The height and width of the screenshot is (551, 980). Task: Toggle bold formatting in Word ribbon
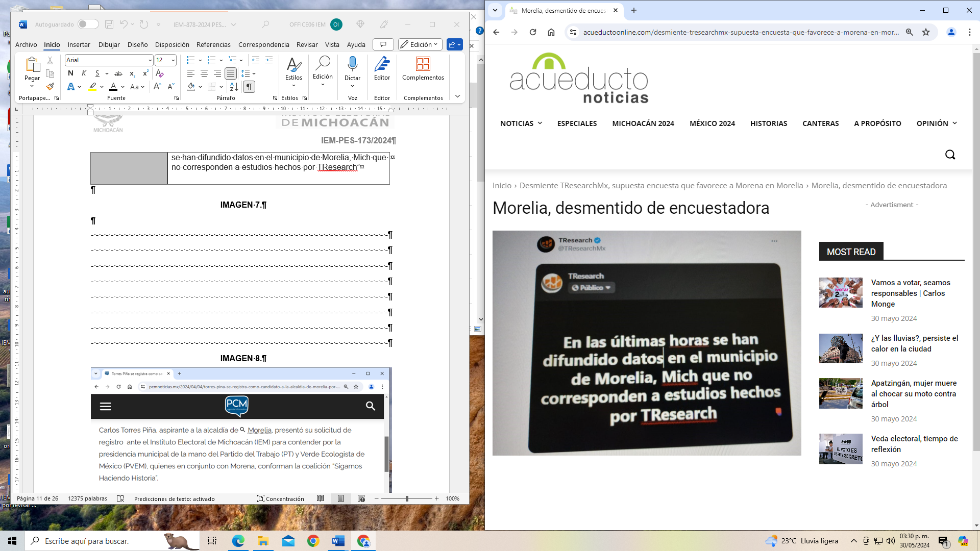[x=70, y=73]
